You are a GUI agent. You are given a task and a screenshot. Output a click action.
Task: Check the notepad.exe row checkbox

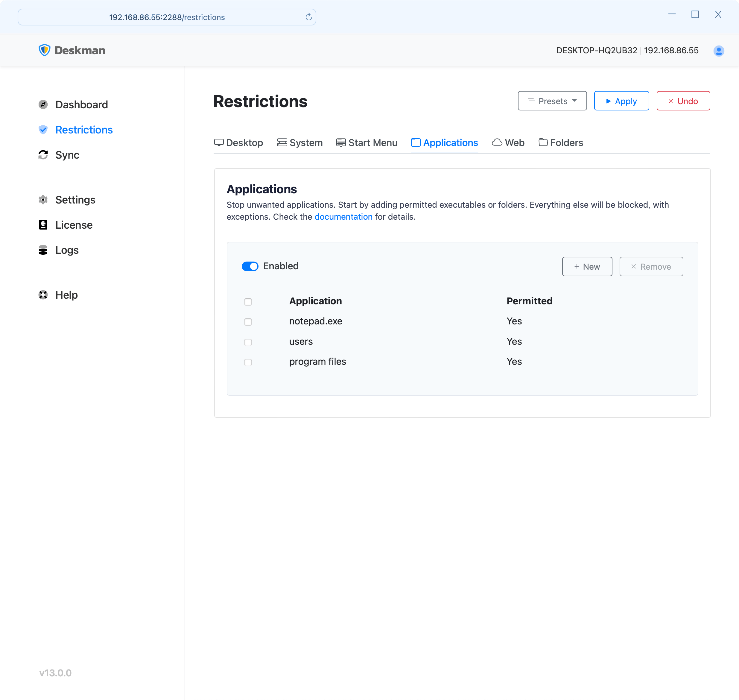coord(248,322)
